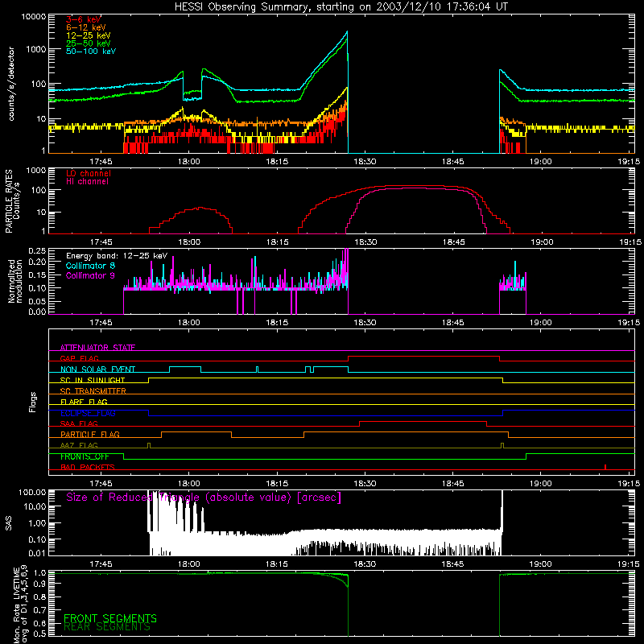The height and width of the screenshot is (644, 644).
Task: Click the 0.5 tick on the livetime axis
Action: coord(39,634)
